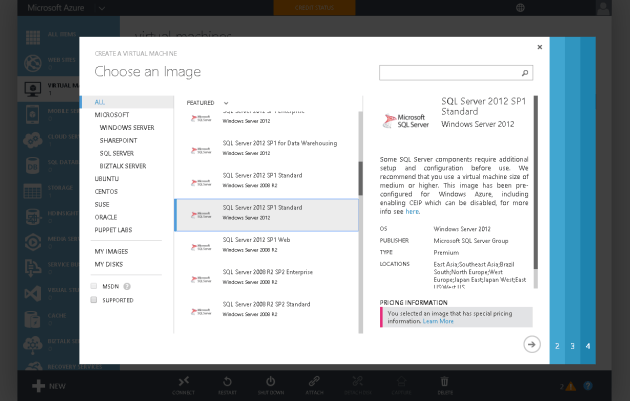Enable the MSDN checkbox
The image size is (630, 401).
click(x=94, y=286)
